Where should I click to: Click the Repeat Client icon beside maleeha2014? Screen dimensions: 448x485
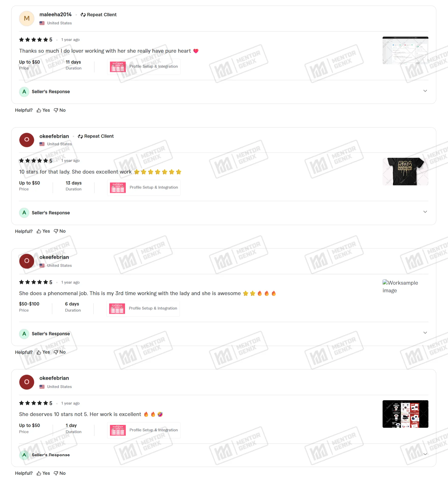click(x=83, y=15)
